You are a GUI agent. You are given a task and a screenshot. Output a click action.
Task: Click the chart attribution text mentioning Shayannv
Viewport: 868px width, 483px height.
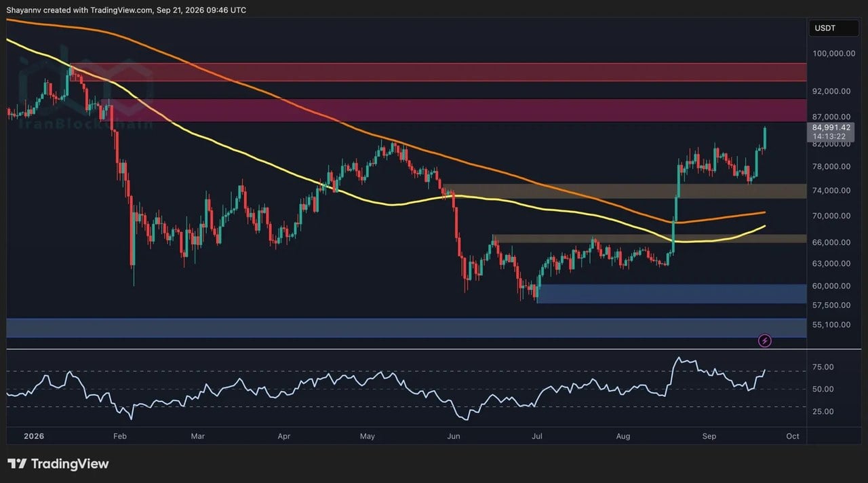click(x=127, y=9)
